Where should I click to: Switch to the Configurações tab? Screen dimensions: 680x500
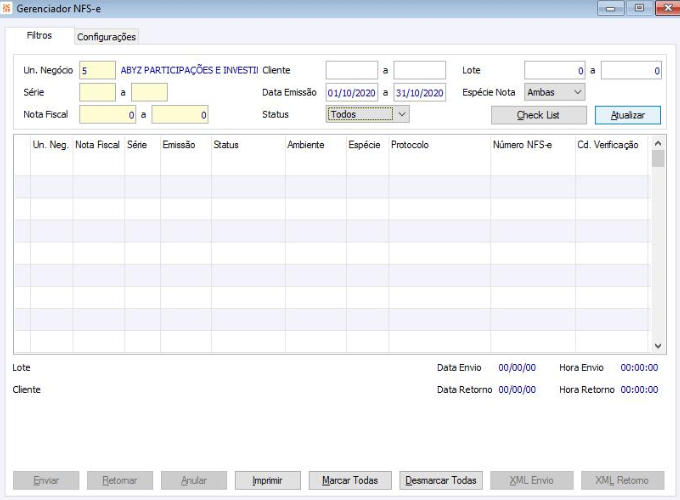(106, 37)
